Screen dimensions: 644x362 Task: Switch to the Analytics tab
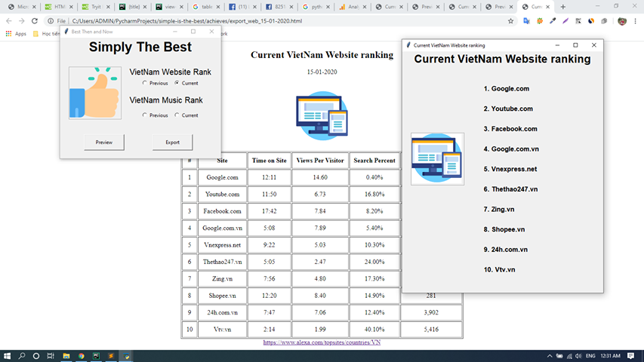352,7
